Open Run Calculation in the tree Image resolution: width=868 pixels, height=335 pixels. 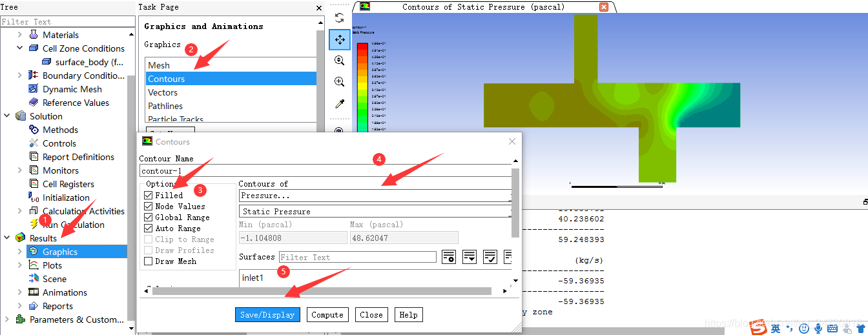(x=73, y=225)
